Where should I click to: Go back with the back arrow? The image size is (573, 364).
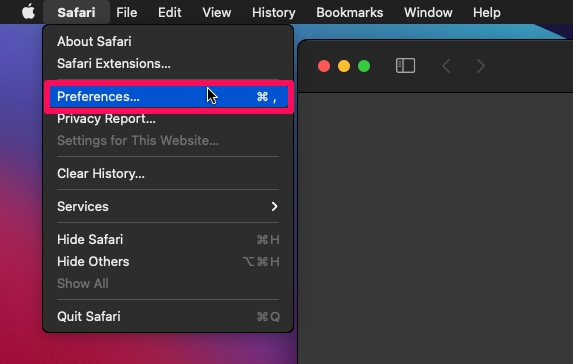tap(446, 66)
